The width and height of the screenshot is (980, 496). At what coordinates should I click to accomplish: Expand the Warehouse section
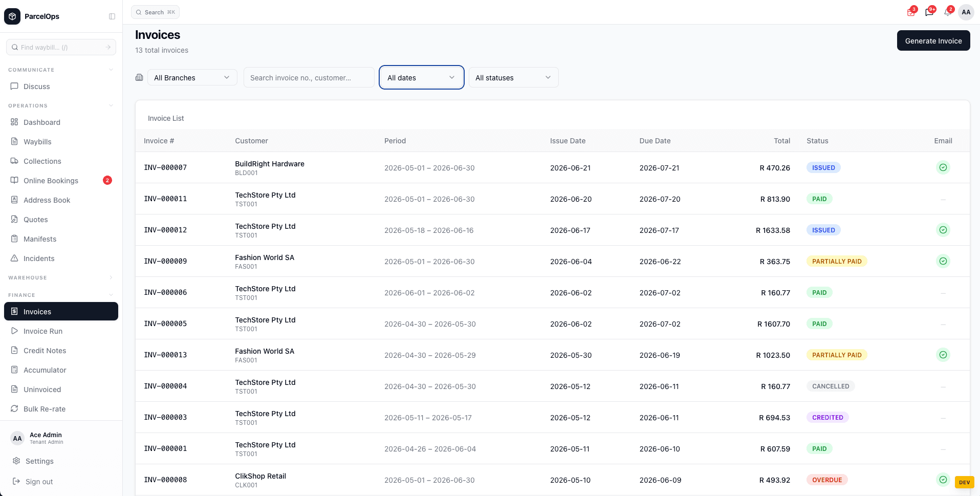pyautogui.click(x=111, y=277)
